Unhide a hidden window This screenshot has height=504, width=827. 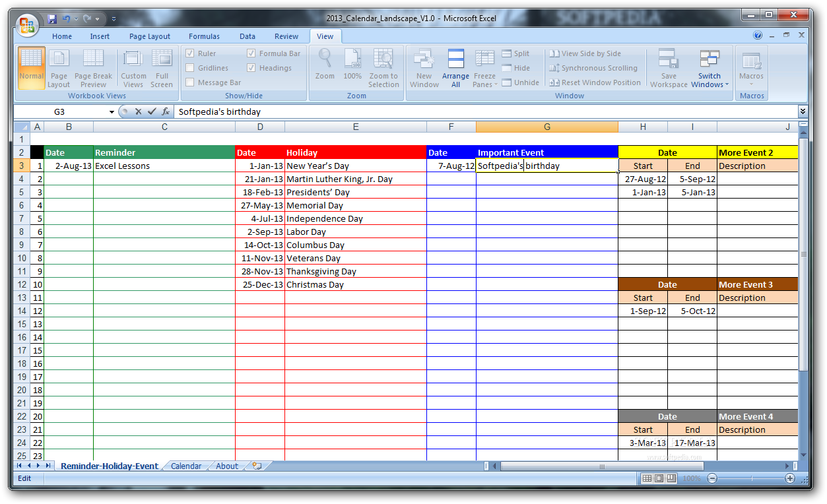click(521, 82)
